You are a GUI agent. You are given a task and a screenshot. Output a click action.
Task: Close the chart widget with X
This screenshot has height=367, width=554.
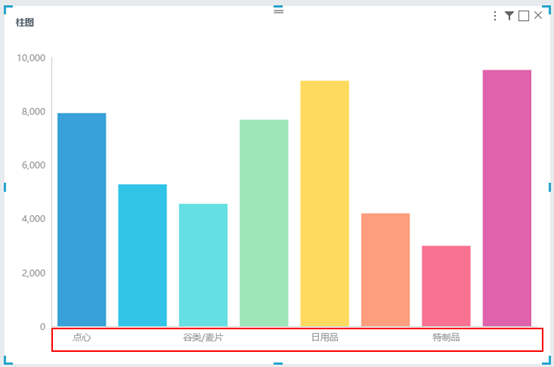click(x=538, y=15)
